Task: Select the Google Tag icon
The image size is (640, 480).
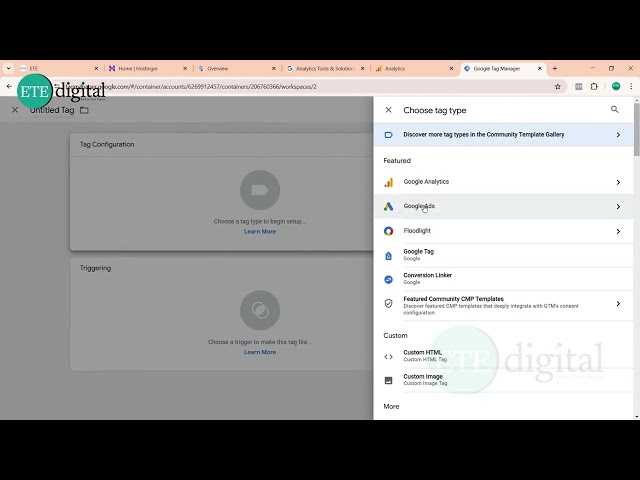Action: point(389,256)
